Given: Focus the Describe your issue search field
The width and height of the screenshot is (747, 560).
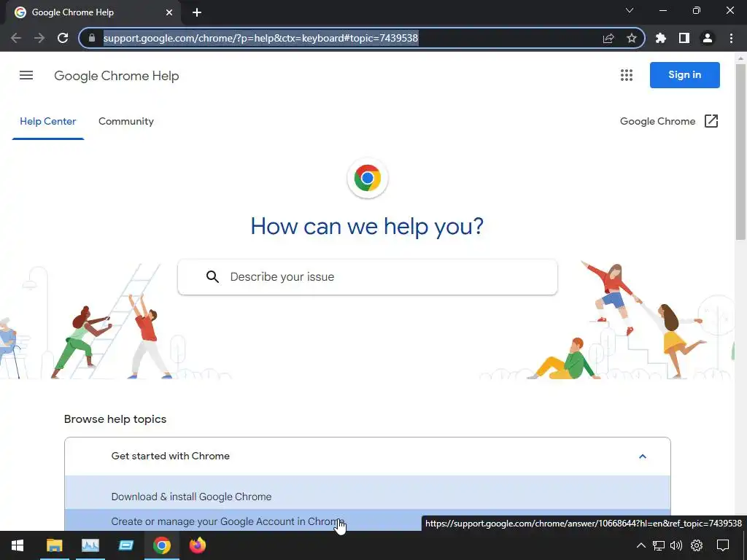Looking at the screenshot, I should tap(368, 276).
